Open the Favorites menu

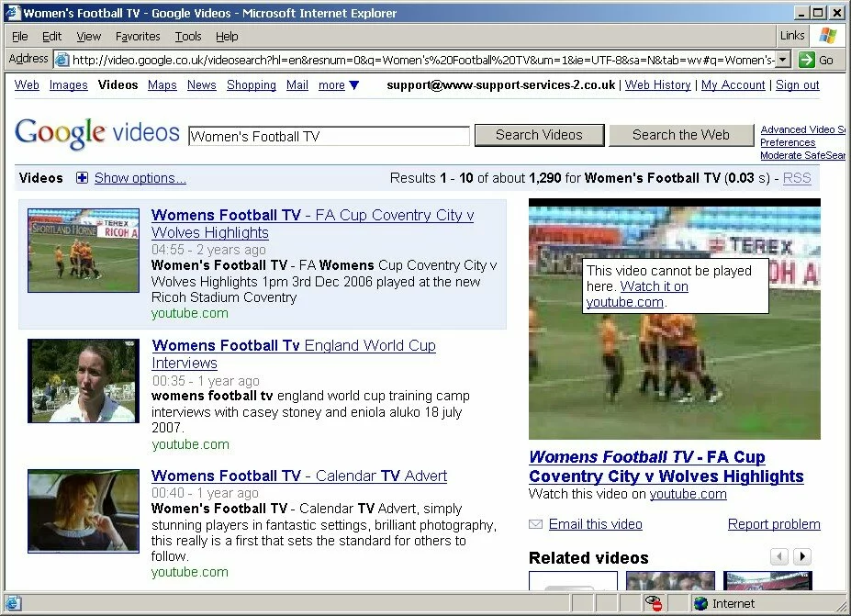click(x=138, y=37)
